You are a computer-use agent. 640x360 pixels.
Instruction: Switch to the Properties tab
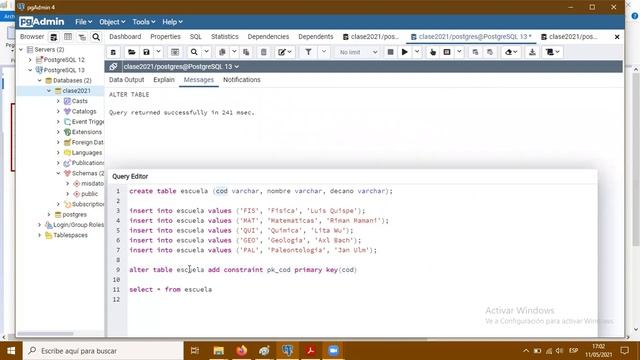point(165,37)
